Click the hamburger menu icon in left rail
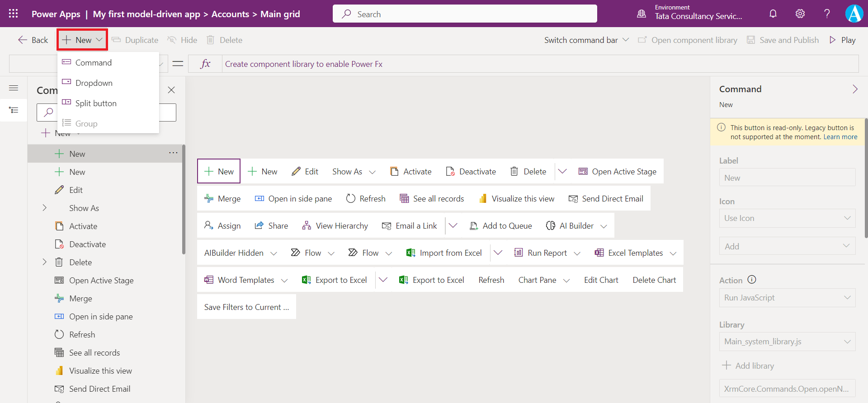Image resolution: width=868 pixels, height=403 pixels. (14, 88)
